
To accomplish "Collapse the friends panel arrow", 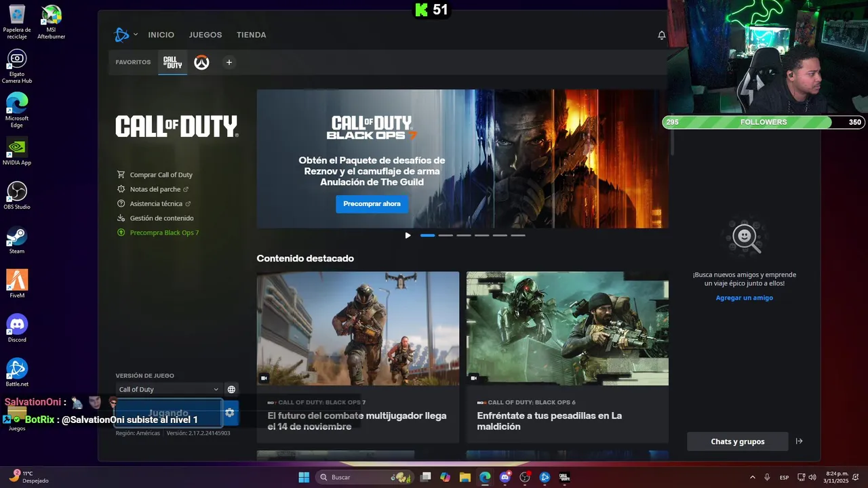I will tap(799, 441).
